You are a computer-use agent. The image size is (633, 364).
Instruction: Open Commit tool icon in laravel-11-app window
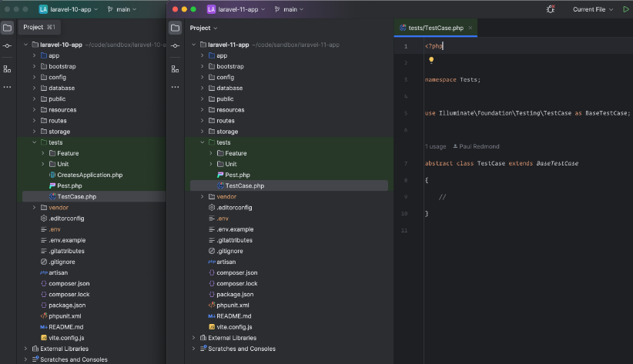click(x=175, y=45)
